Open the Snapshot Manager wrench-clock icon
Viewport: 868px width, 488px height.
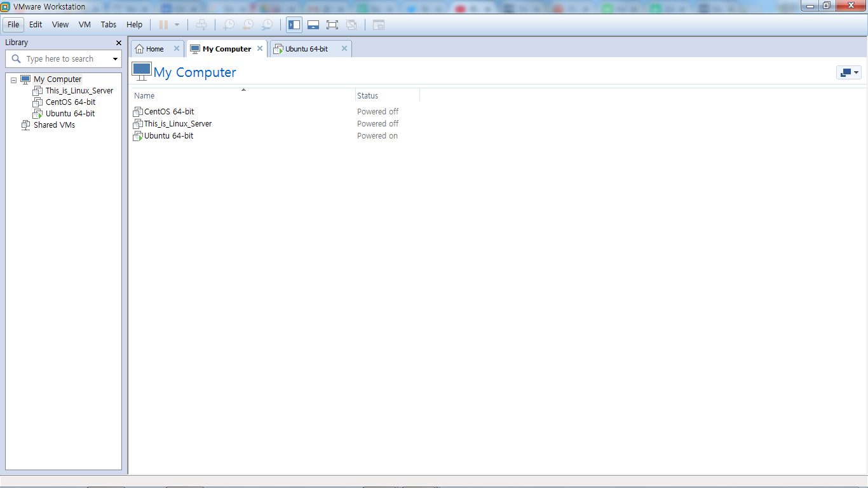click(268, 25)
